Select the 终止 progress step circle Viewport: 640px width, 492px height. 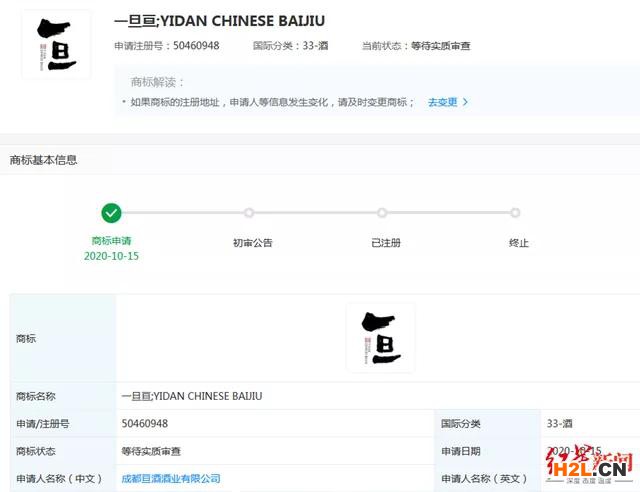click(x=515, y=213)
